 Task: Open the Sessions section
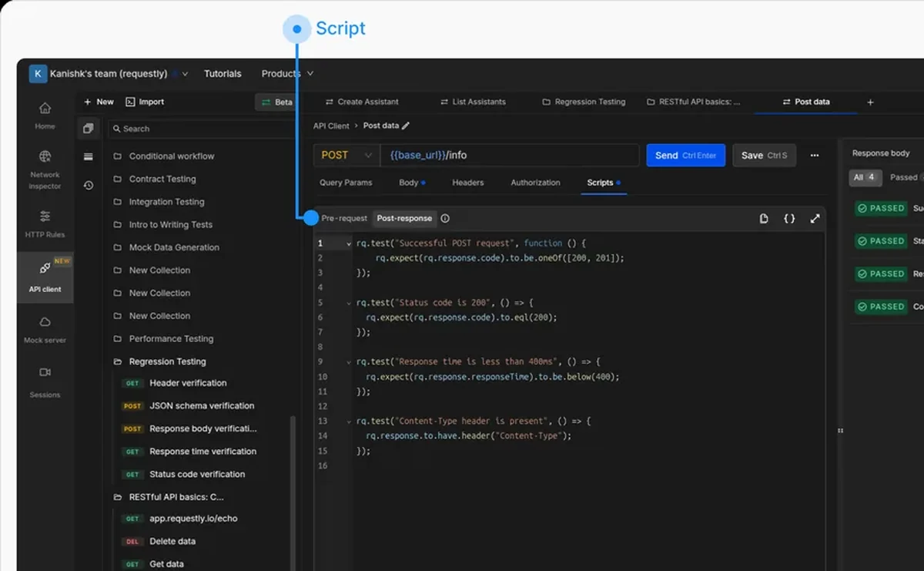click(x=45, y=382)
